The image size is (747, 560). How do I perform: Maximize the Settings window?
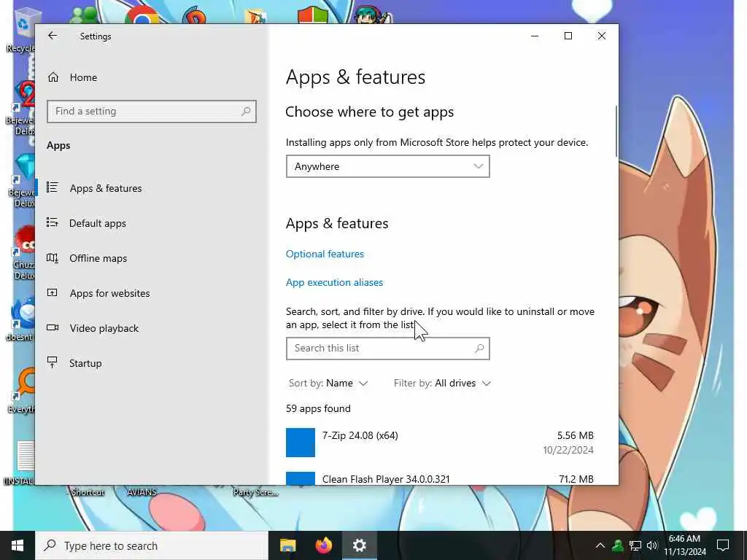point(568,36)
